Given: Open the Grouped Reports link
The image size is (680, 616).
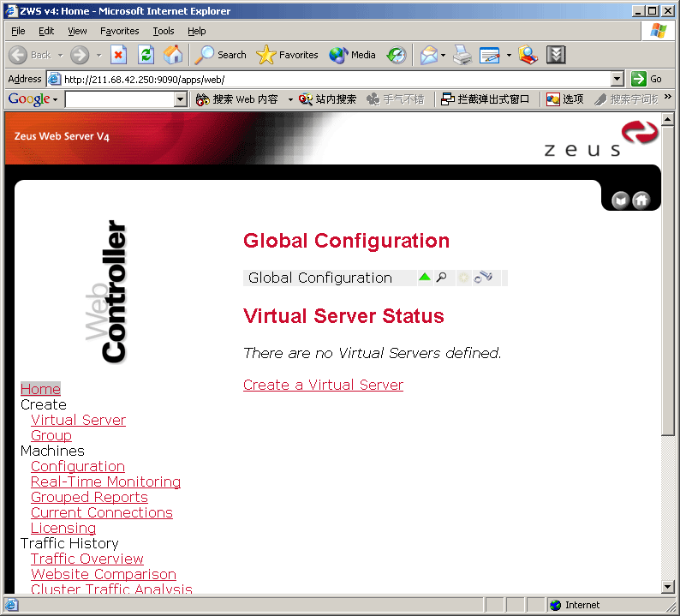Looking at the screenshot, I should tap(89, 497).
